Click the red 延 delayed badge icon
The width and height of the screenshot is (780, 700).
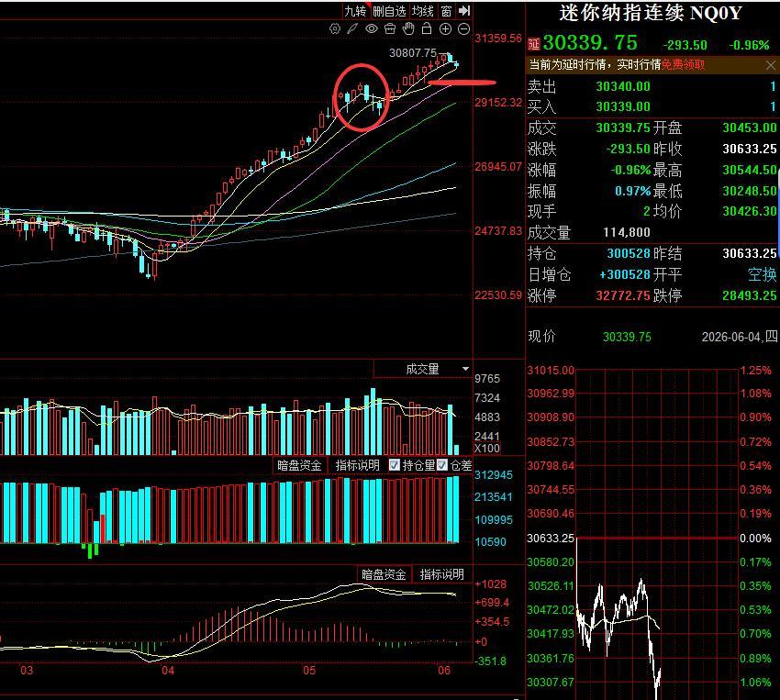(x=534, y=44)
